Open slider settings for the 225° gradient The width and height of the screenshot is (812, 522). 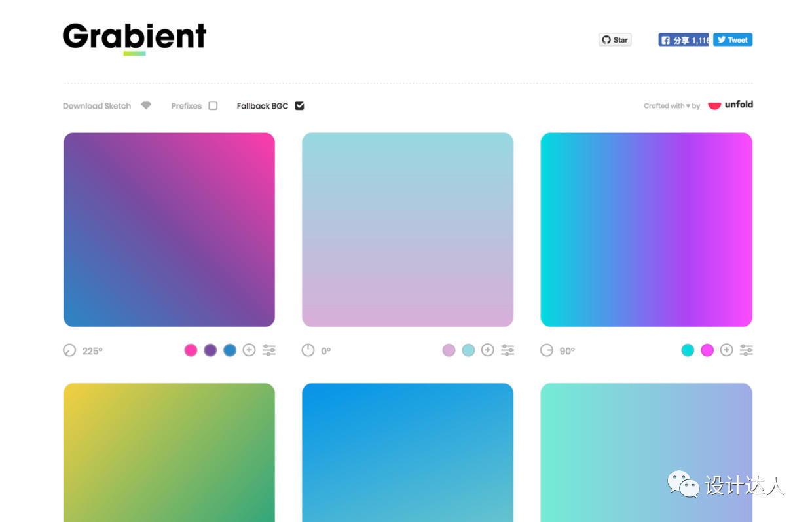click(269, 350)
